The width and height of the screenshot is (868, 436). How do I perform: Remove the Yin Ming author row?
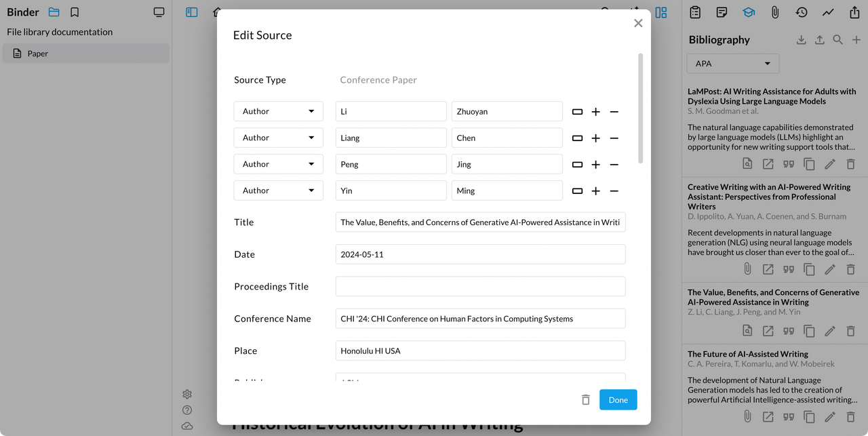click(614, 191)
